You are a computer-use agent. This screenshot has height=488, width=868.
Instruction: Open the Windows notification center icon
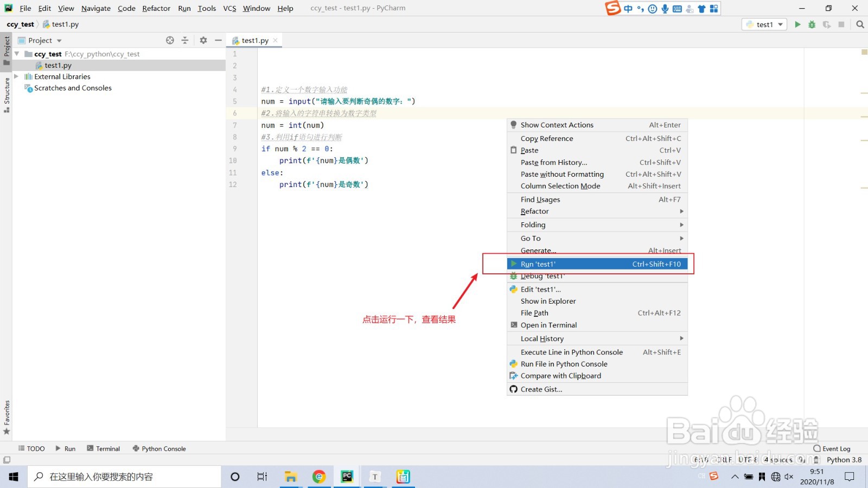tap(850, 477)
